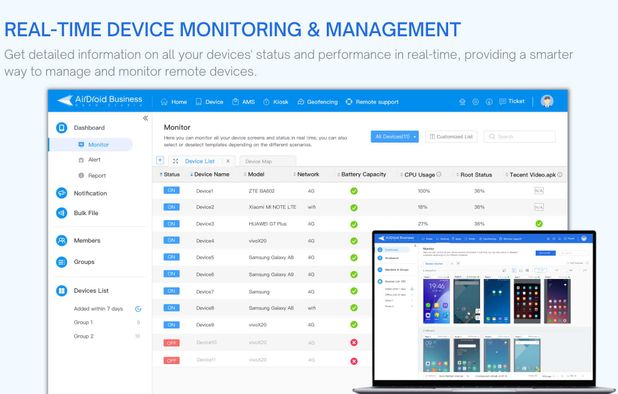This screenshot has width=618, height=394.
Task: Click the red battery cross for Device10
Action: (354, 342)
